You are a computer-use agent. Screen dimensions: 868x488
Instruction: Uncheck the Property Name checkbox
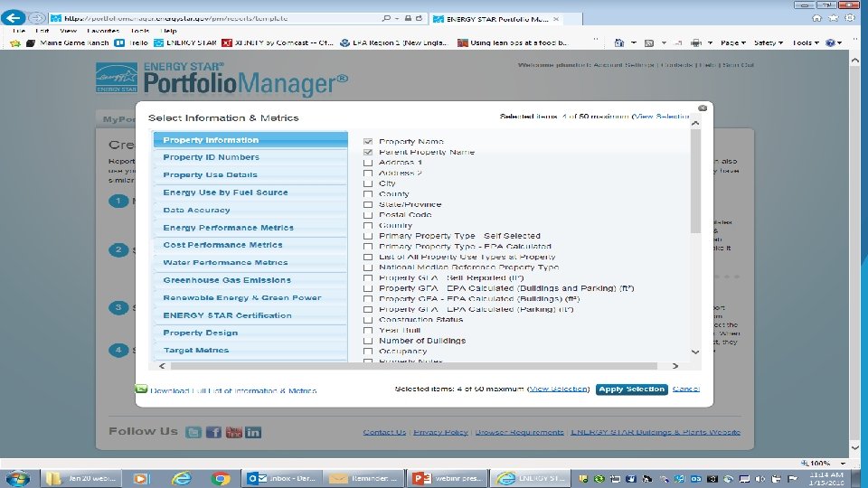coord(368,142)
